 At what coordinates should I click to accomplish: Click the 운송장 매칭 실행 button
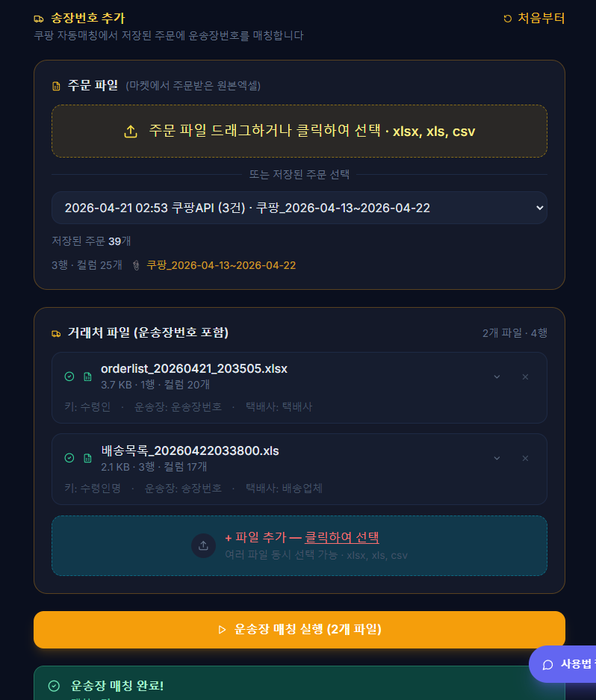click(x=299, y=630)
